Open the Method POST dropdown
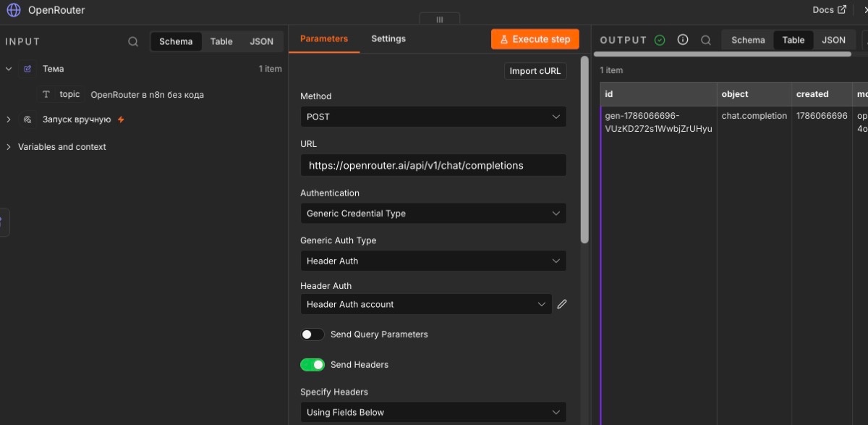 433,117
